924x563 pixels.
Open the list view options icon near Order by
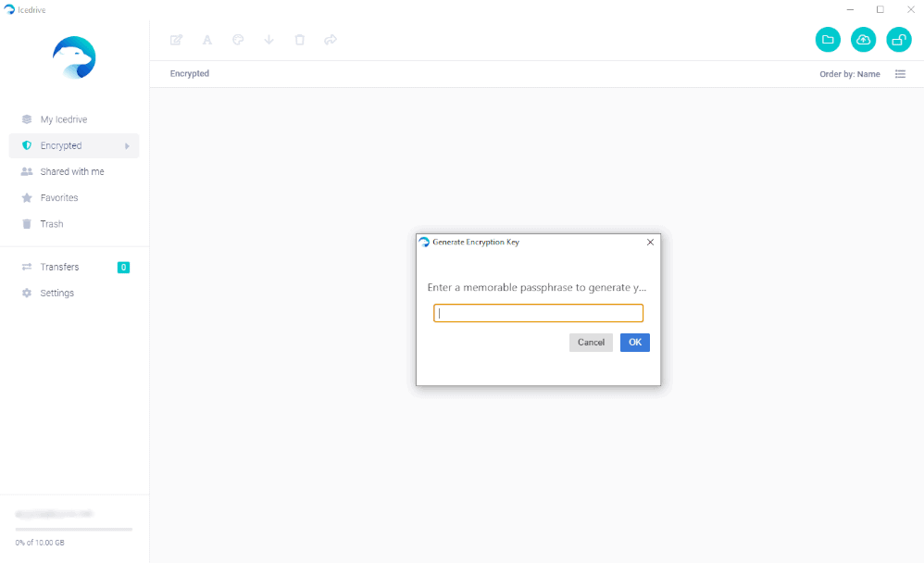(x=900, y=73)
